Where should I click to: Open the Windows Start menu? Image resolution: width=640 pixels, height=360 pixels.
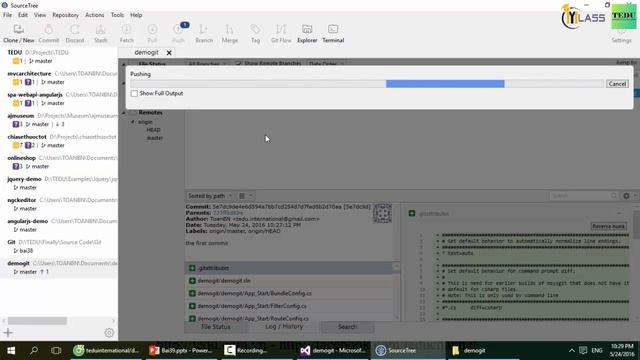(x=11, y=351)
